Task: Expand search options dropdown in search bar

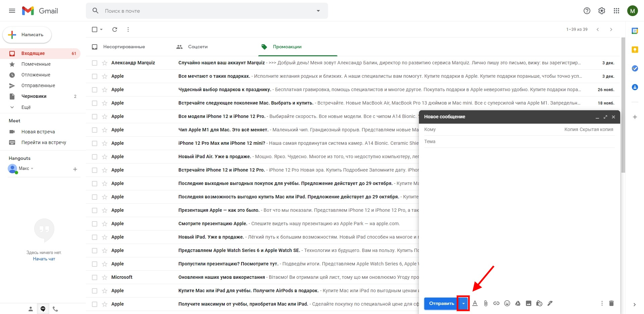Action: point(318,11)
